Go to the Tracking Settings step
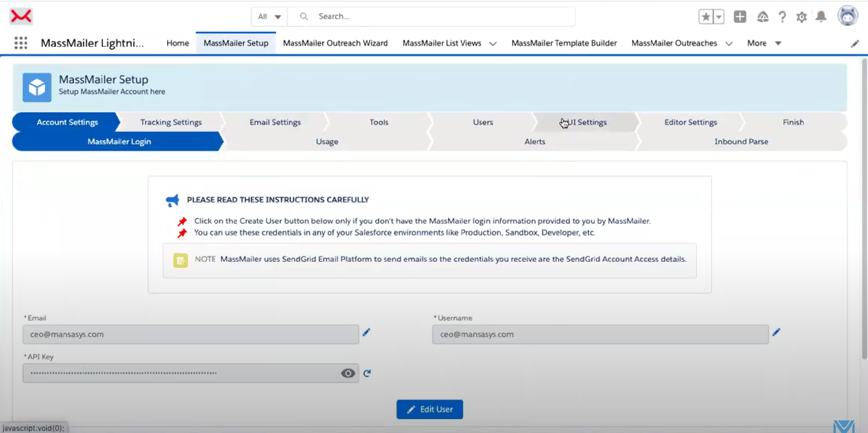 171,122
